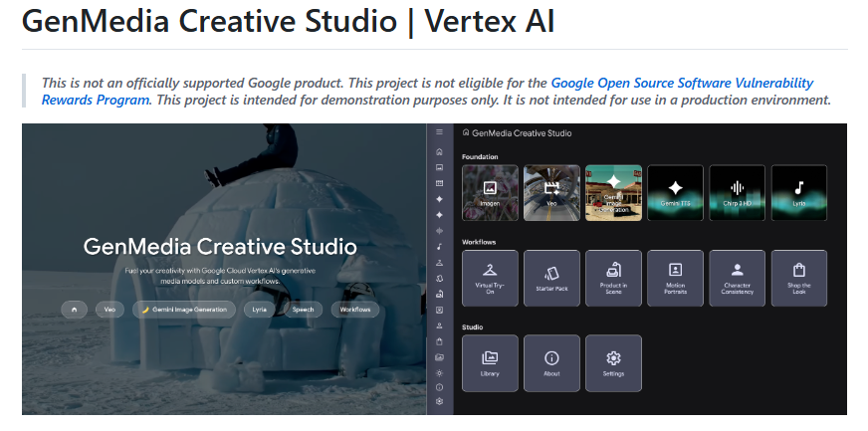Open the Gemini TTS tile
The width and height of the screenshot is (868, 431).
click(675, 193)
